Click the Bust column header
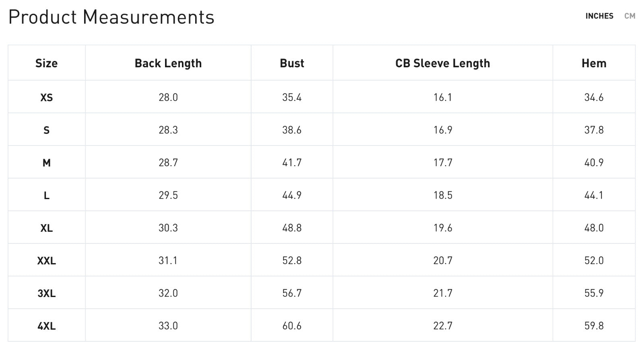 point(292,63)
